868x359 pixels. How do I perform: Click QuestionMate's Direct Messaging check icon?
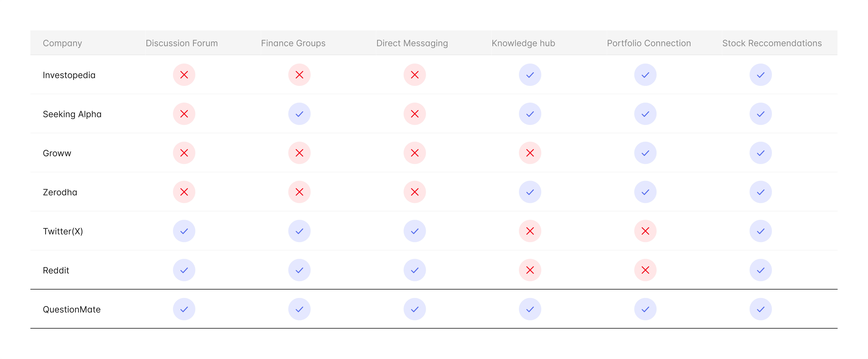coord(415,309)
